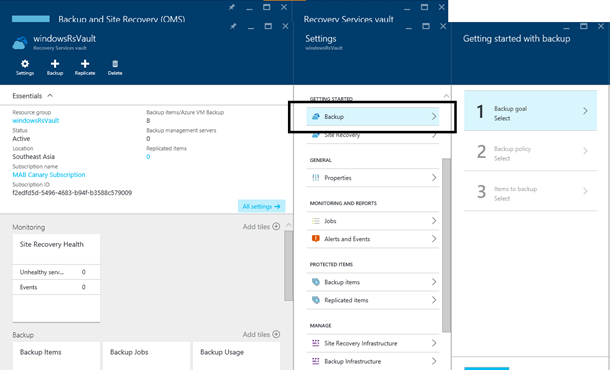Click the Delete trash icon

point(115,64)
